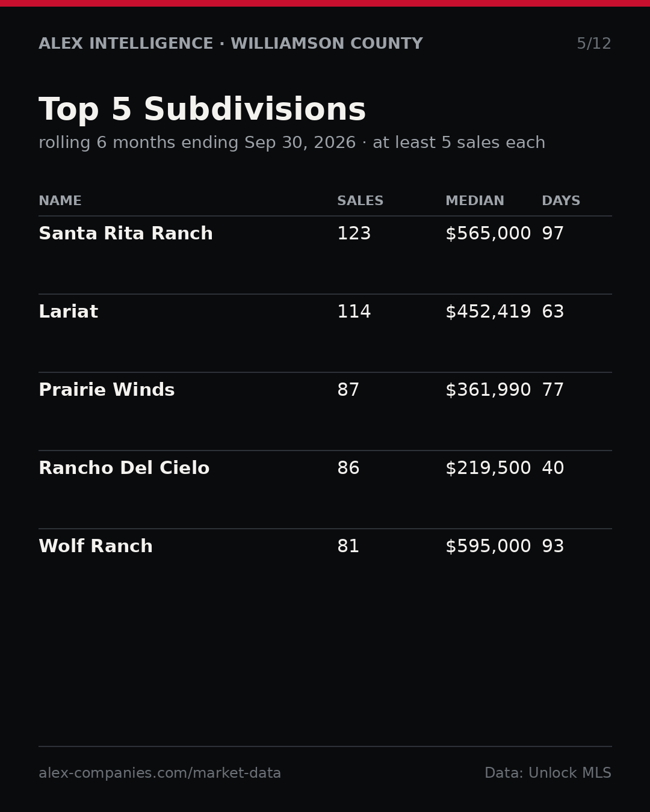Select the $565,000 median price value
The image size is (650, 812).
tap(488, 234)
